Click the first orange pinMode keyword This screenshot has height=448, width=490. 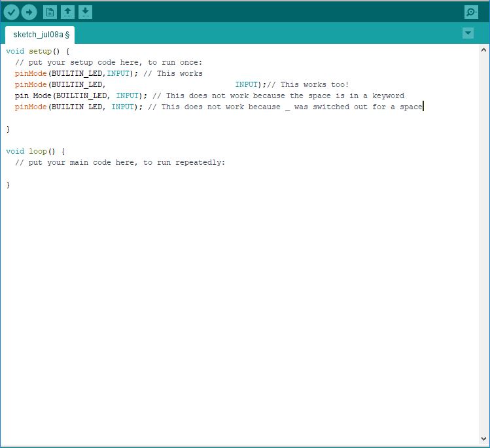point(31,73)
